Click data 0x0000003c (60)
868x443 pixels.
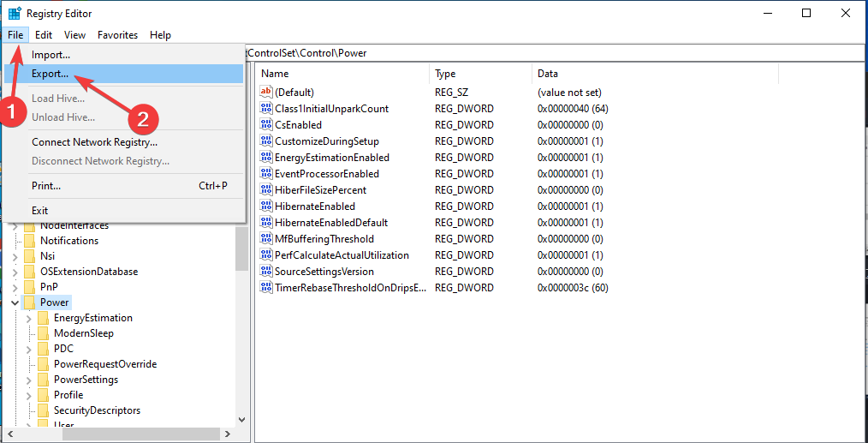pos(573,288)
